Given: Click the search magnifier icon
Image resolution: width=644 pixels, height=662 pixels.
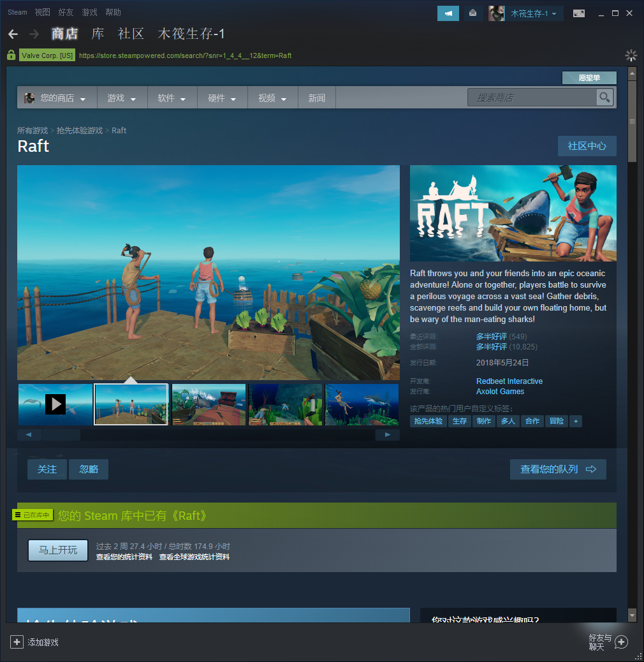Looking at the screenshot, I should 604,98.
